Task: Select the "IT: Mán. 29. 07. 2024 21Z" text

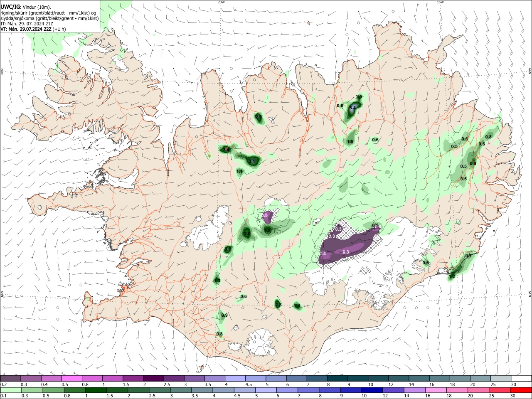Action: pos(27,24)
